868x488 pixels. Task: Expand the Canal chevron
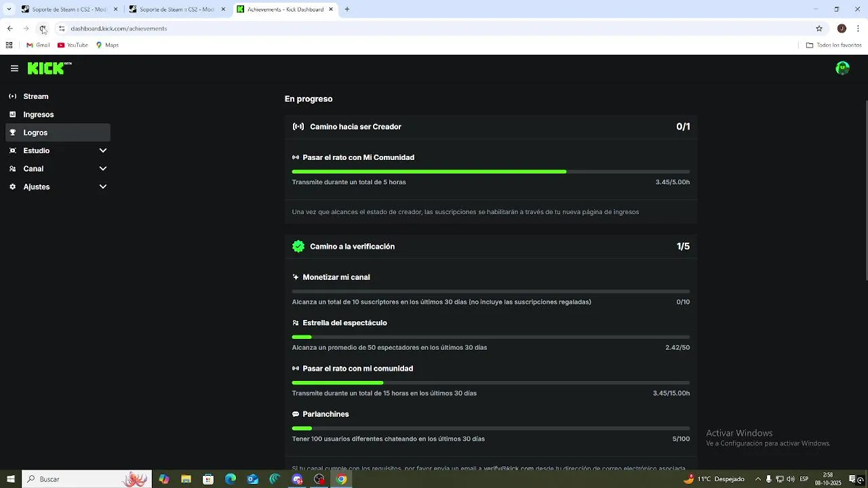pyautogui.click(x=103, y=169)
